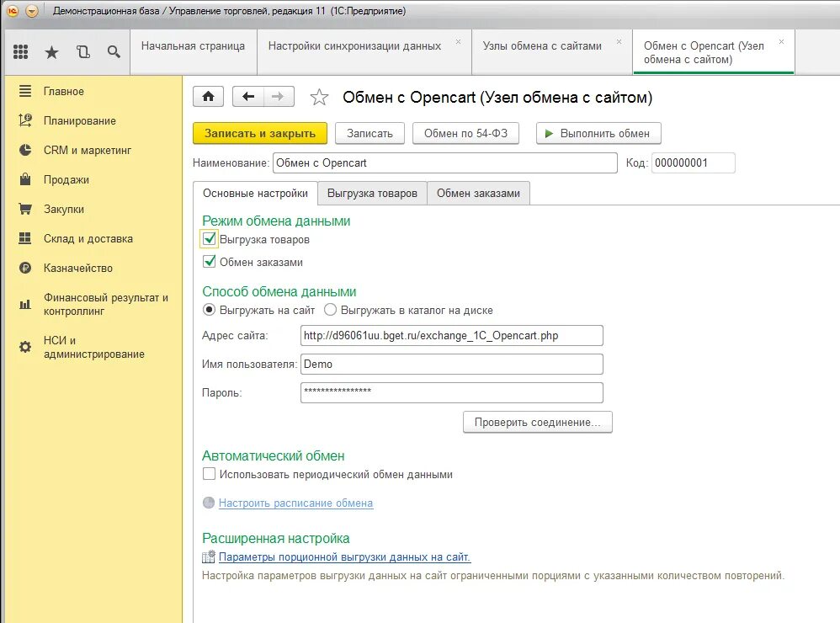Click the Финансовый результат chart icon
The height and width of the screenshot is (623, 840).
coord(25,304)
